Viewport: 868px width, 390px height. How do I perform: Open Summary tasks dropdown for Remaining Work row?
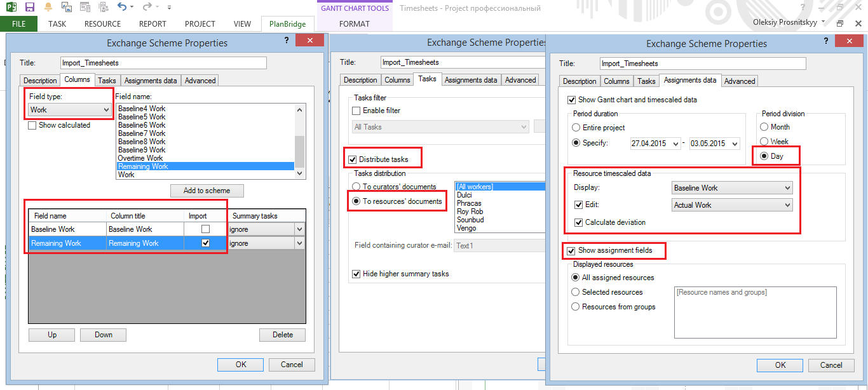click(299, 243)
